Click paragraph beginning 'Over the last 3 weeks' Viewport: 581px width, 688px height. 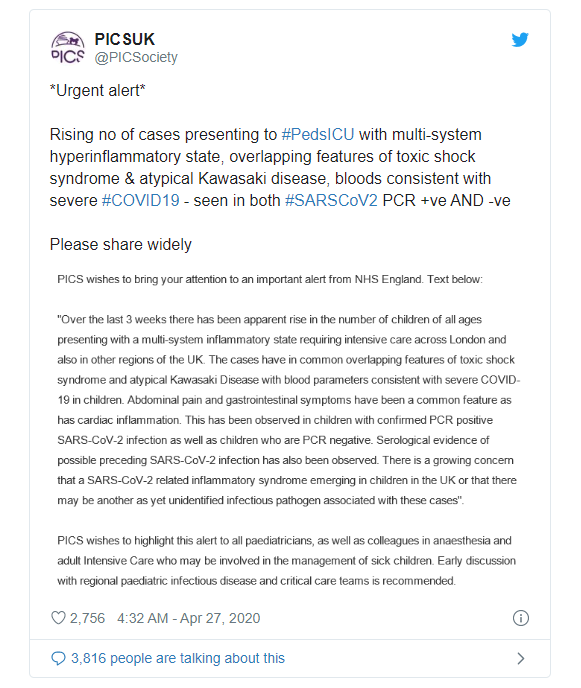[x=288, y=410]
